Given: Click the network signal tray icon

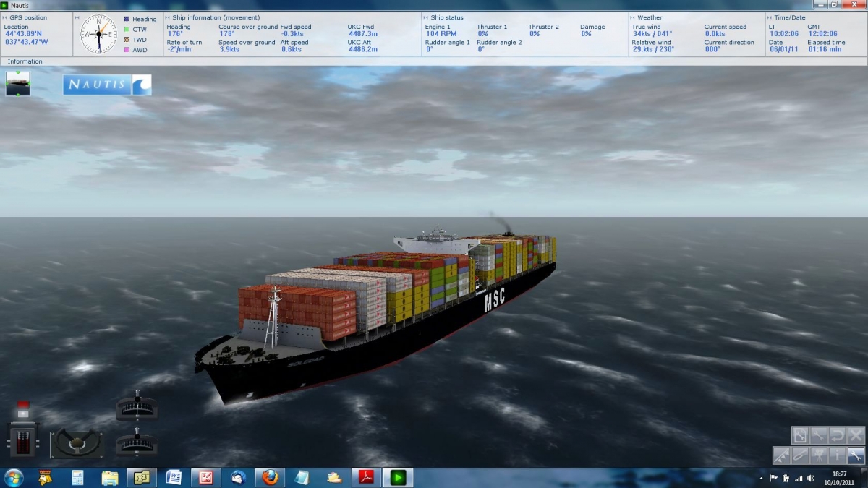Looking at the screenshot, I should click(799, 478).
